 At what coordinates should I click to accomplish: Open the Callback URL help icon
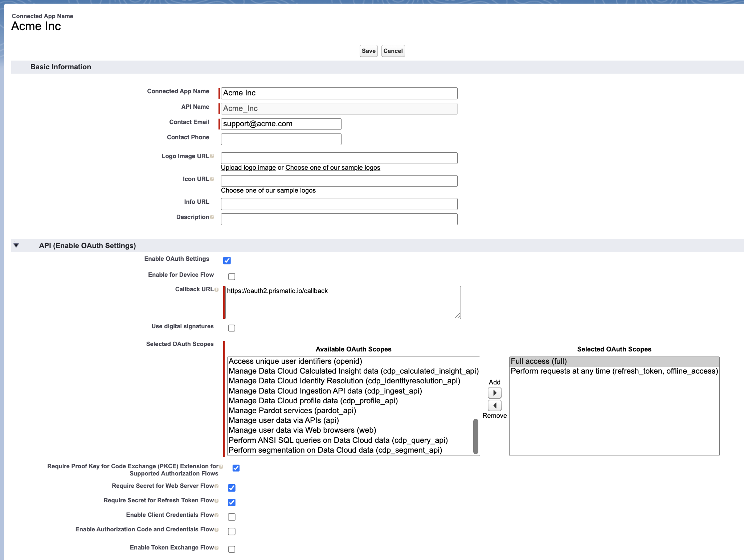click(217, 289)
